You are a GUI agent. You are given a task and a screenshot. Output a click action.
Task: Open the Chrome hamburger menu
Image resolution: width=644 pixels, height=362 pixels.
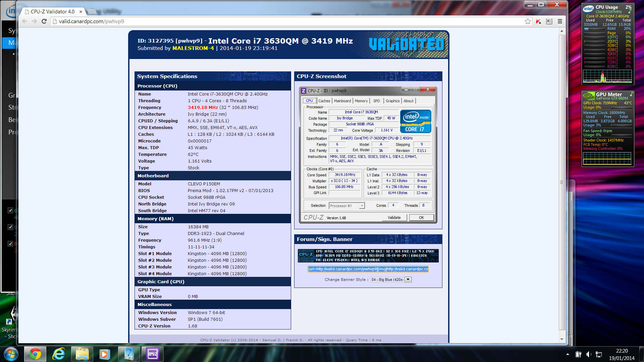(560, 21)
